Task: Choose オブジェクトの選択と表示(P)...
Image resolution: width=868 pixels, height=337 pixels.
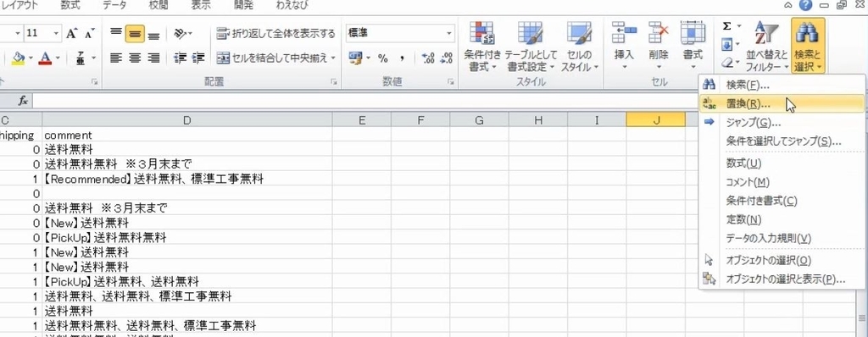Action: [782, 279]
